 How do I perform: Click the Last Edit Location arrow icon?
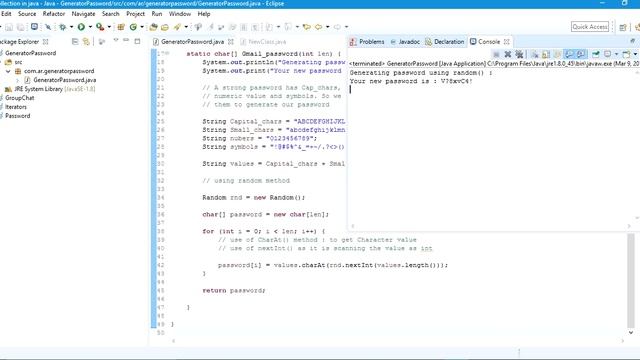[307, 27]
